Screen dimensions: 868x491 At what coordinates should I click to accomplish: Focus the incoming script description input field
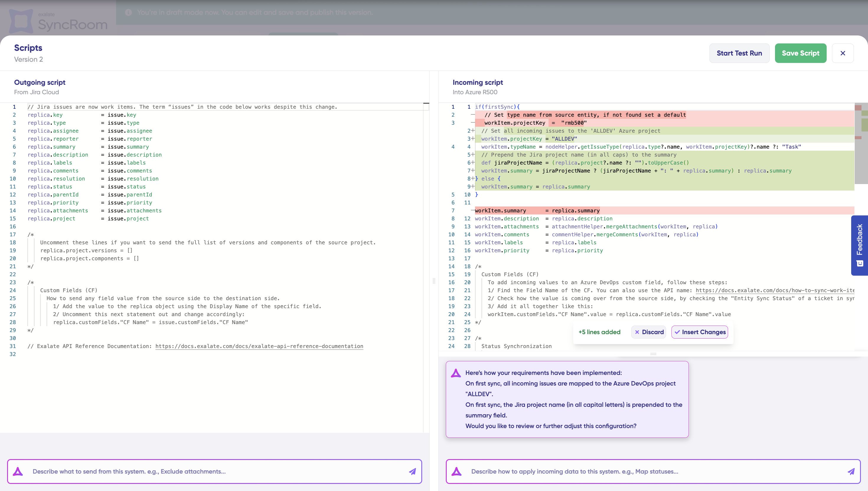pyautogui.click(x=654, y=472)
